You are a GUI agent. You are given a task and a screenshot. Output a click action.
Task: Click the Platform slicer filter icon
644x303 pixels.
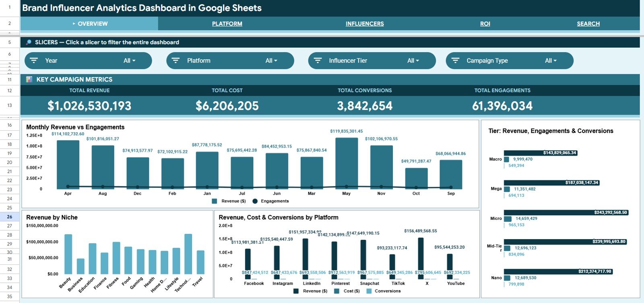[175, 60]
